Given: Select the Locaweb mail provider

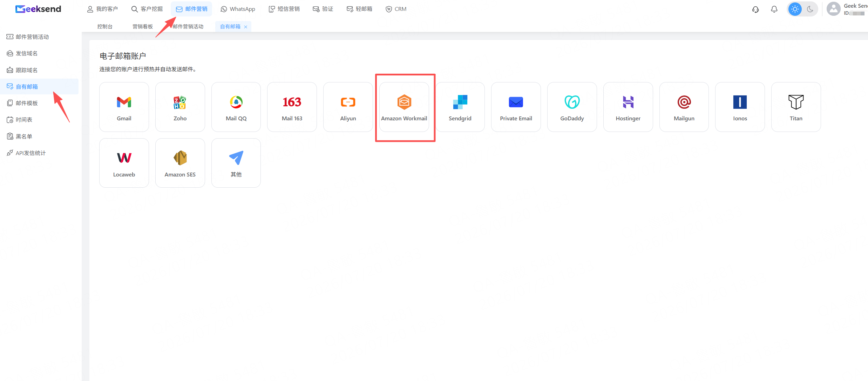Looking at the screenshot, I should click(124, 163).
